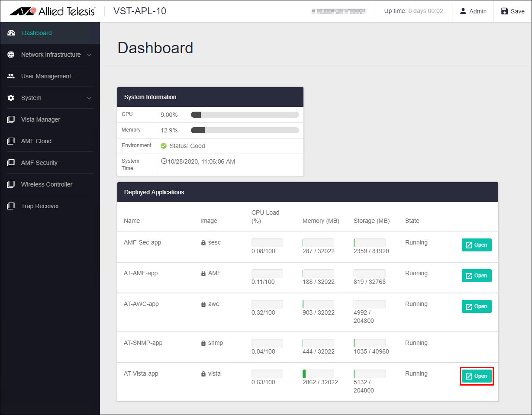Expand the System menu chevron
This screenshot has width=532, height=415.
(89, 98)
